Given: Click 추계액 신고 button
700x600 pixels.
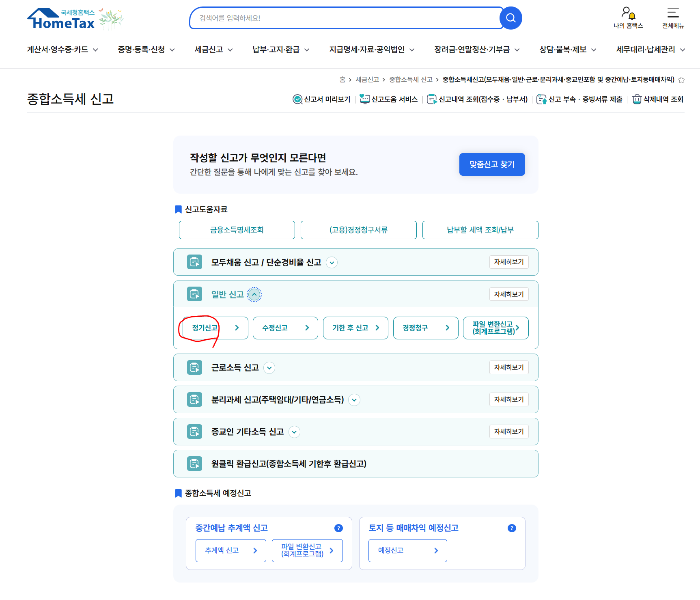Looking at the screenshot, I should coord(231,550).
